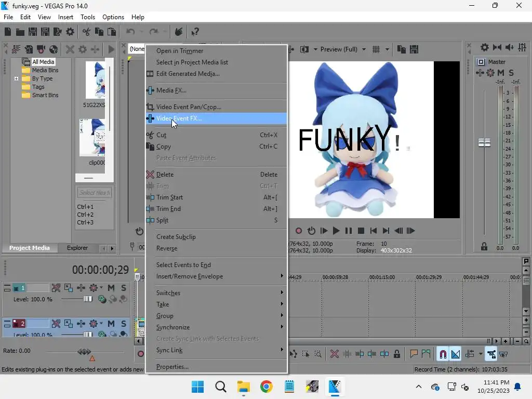Open Track 1 Track FX icon
The width and height of the screenshot is (532, 399).
pyautogui.click(x=81, y=288)
